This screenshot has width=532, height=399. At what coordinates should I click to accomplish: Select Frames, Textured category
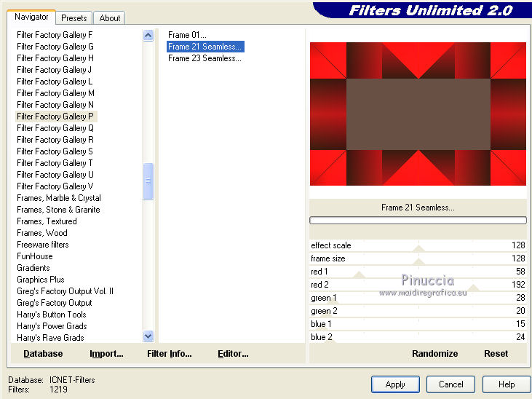coord(47,221)
